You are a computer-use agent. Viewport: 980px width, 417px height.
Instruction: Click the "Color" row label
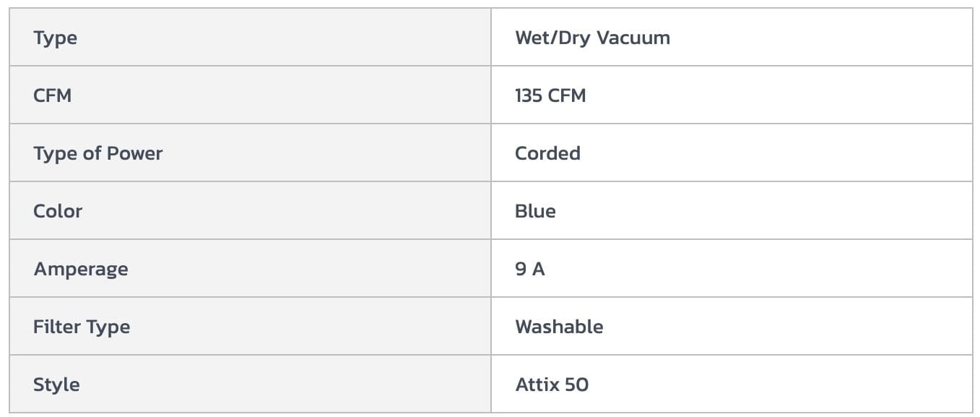58,211
